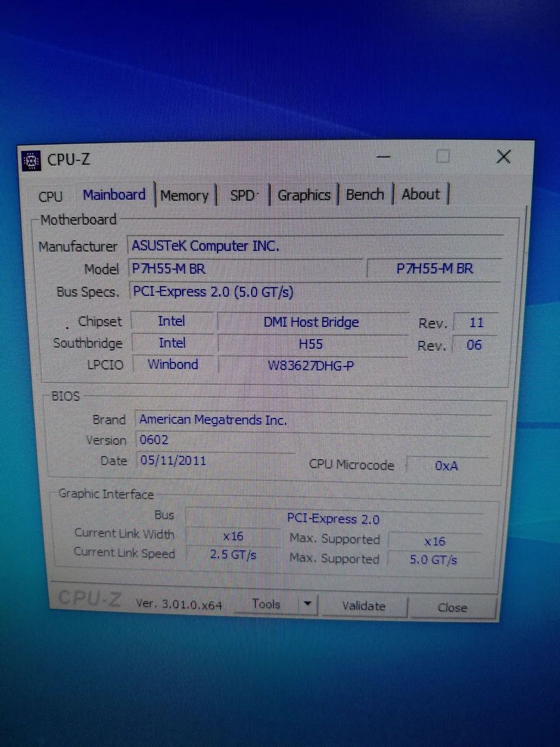Expand the Tools dropdown arrow
This screenshot has height=747, width=560.
point(308,605)
